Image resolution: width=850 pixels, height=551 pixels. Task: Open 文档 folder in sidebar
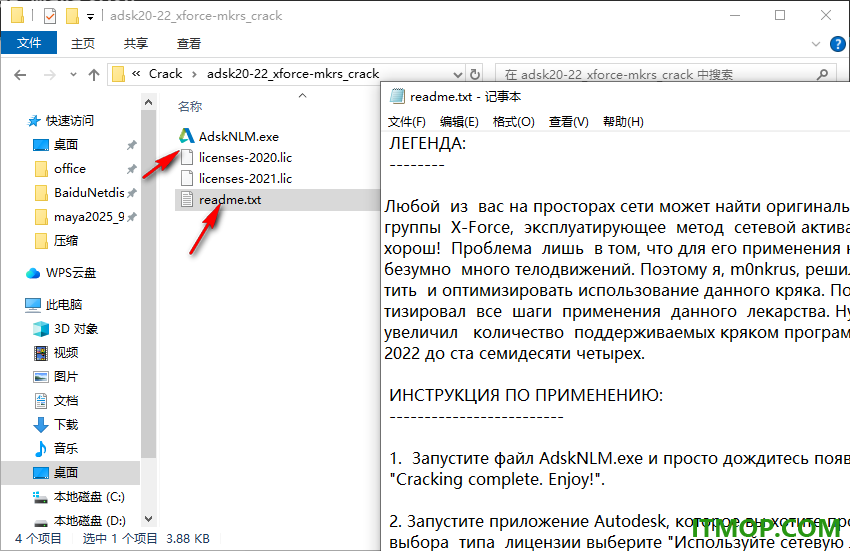66,401
